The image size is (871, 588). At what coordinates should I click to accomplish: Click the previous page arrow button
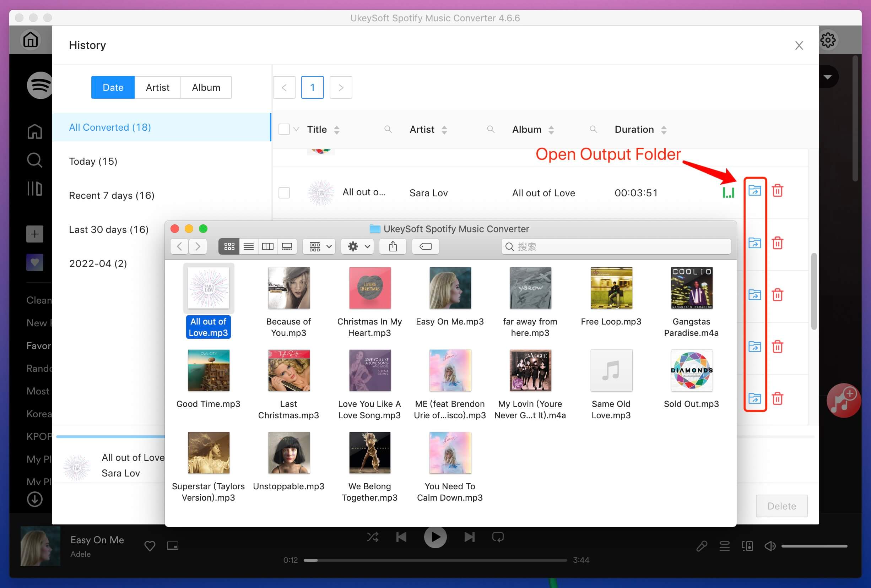pos(283,87)
